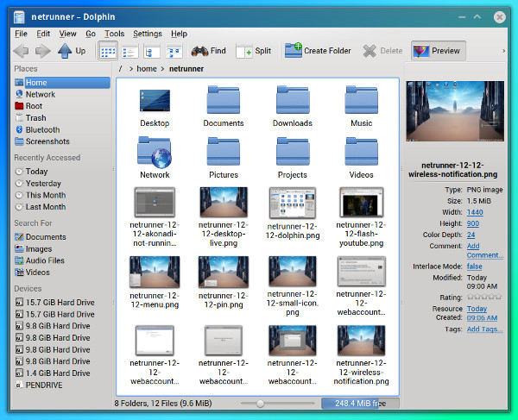Switch to Compact view mode
The image size is (518, 420).
click(129, 51)
